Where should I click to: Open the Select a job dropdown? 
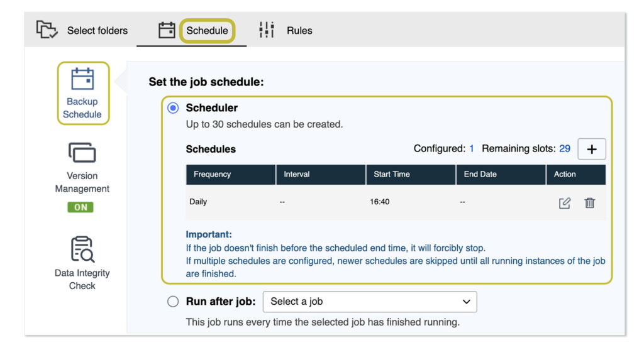point(369,302)
